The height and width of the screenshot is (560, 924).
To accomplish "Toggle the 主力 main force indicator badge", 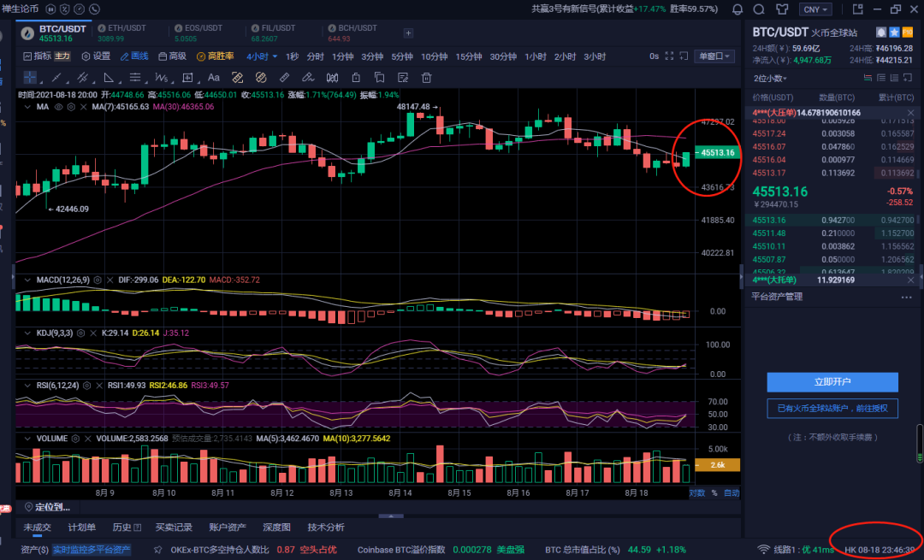I will point(62,56).
